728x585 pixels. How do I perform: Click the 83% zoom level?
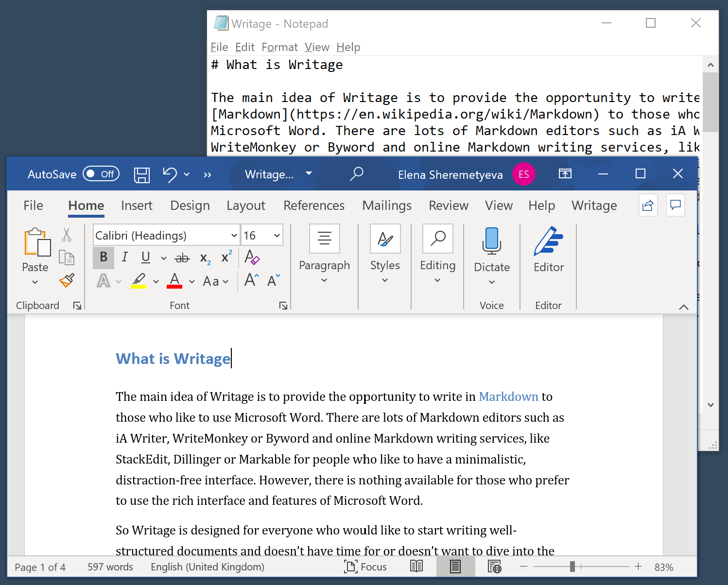pos(664,567)
